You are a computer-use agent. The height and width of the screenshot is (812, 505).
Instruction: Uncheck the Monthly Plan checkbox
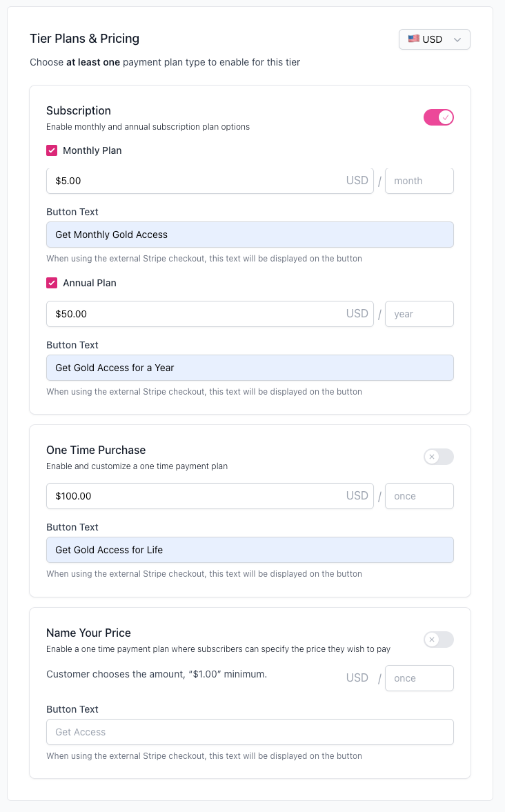pos(51,150)
